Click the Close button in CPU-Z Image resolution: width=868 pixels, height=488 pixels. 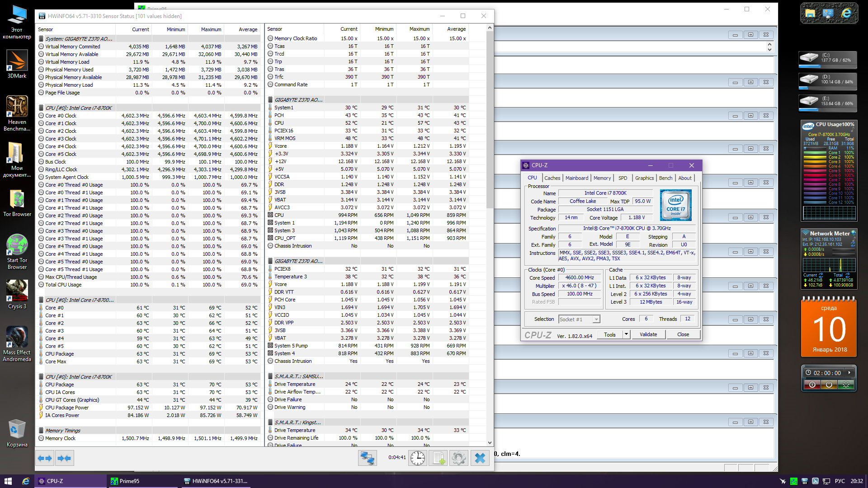tap(683, 334)
